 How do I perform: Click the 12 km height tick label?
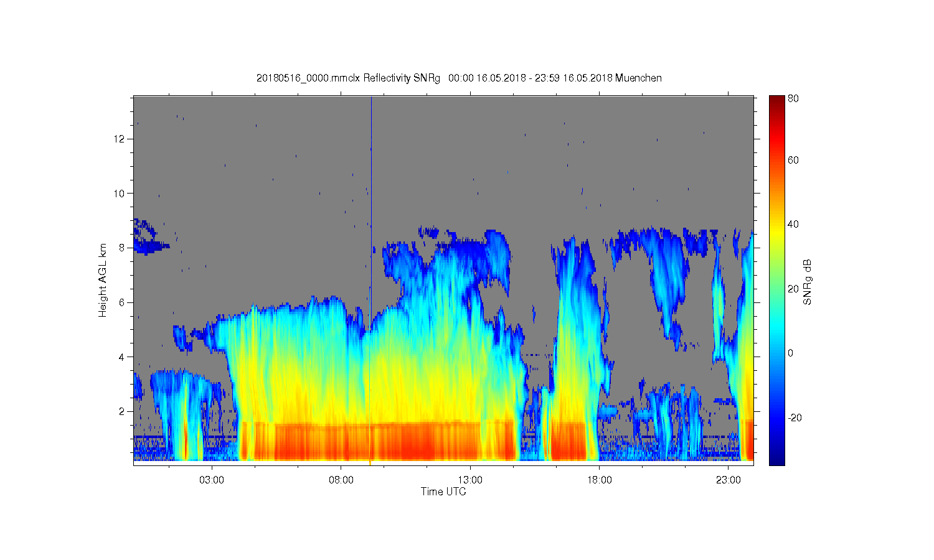pos(119,139)
